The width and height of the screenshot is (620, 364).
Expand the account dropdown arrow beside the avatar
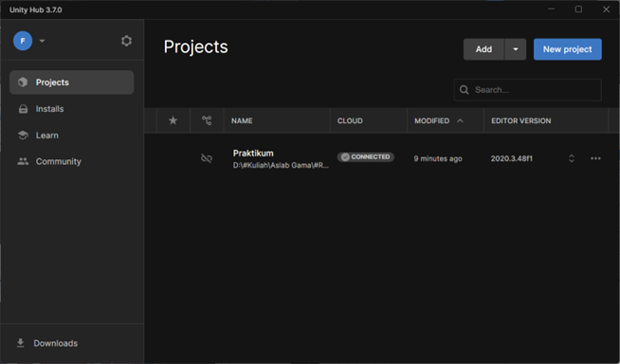[x=42, y=41]
